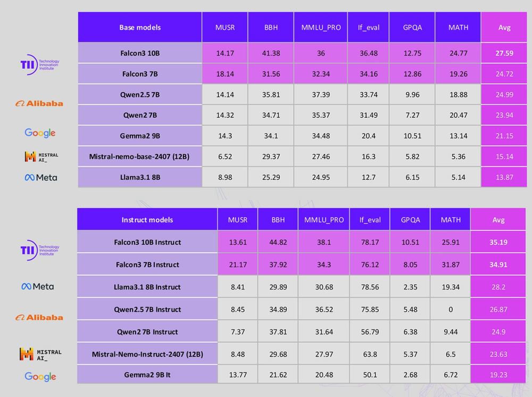Click the 31.87 MATH score of Falcon3 7B Instruct

(x=451, y=264)
